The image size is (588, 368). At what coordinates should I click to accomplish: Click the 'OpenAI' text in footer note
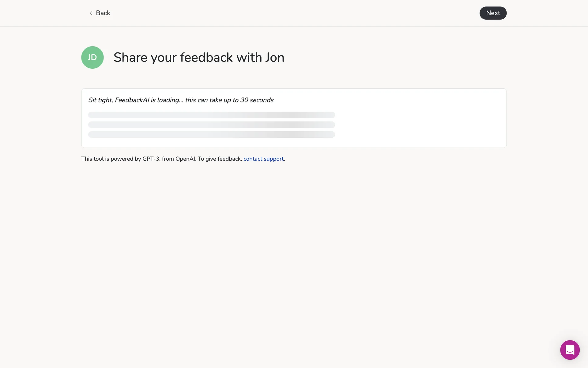coord(186,159)
